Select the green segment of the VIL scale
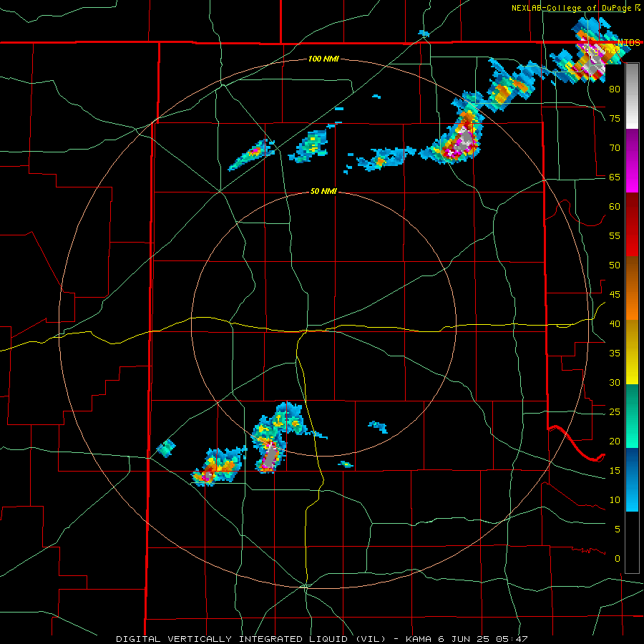 (632, 416)
